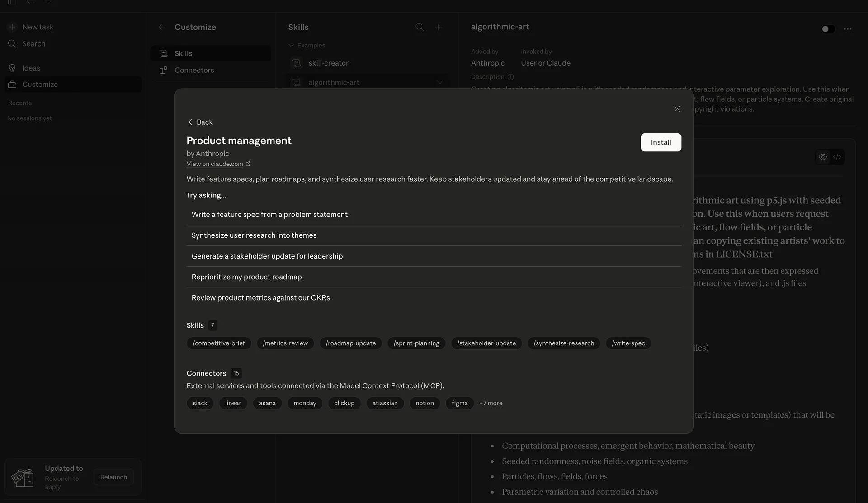Toggle the algorithmic-art skill enable switch
This screenshot has height=503, width=868.
[828, 29]
